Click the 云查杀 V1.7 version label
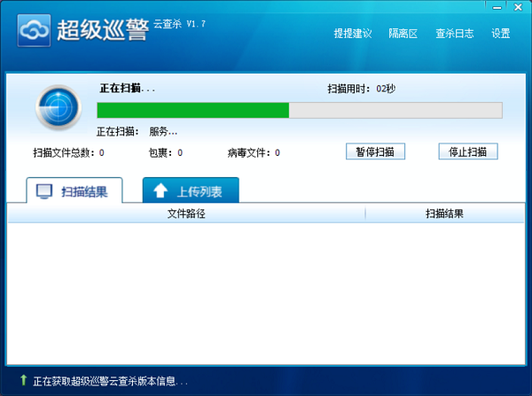 click(179, 24)
